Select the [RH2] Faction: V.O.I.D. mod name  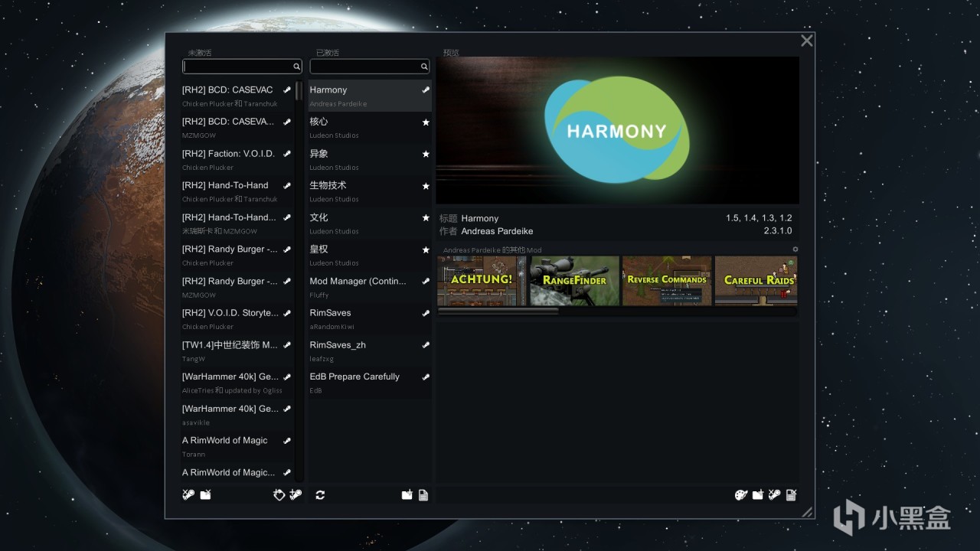tap(228, 154)
